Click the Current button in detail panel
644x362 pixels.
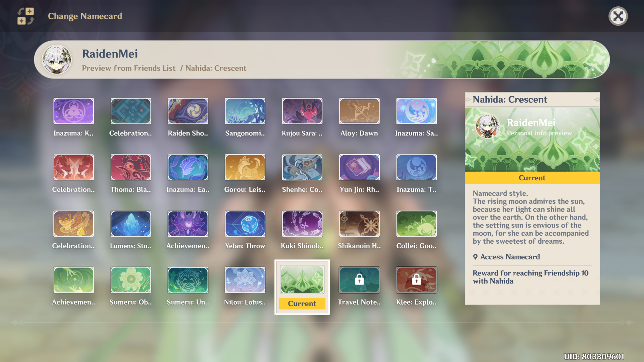(532, 178)
